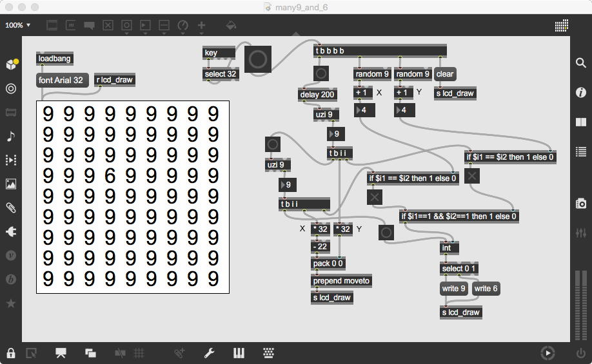Viewport: 592px width, 364px height.
Task: Toggle the global transport play circle
Action: (x=548, y=354)
